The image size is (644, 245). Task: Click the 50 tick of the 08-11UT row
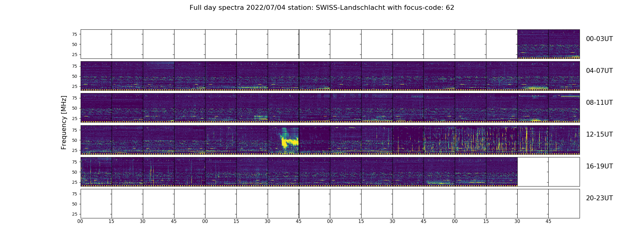pos(74,108)
